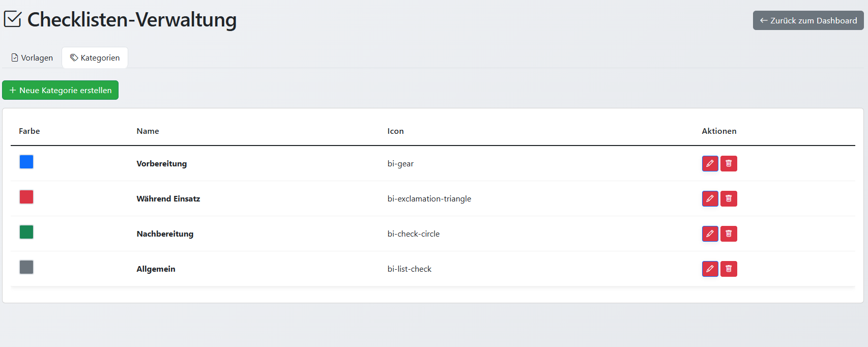Select the Allgemein category name
The height and width of the screenshot is (347, 868).
[156, 269]
